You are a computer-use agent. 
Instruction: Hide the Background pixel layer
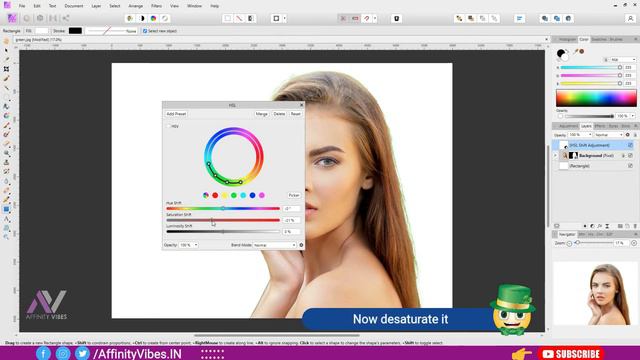pyautogui.click(x=630, y=156)
